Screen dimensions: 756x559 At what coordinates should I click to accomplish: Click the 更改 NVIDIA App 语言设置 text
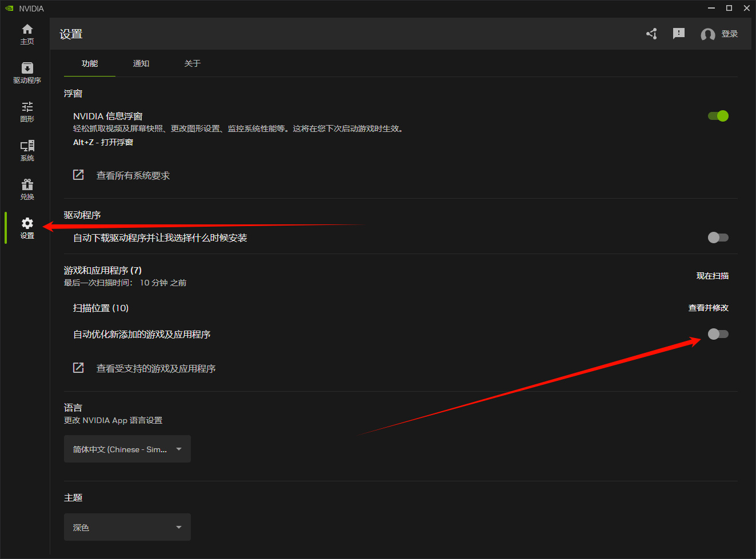pyautogui.click(x=113, y=421)
